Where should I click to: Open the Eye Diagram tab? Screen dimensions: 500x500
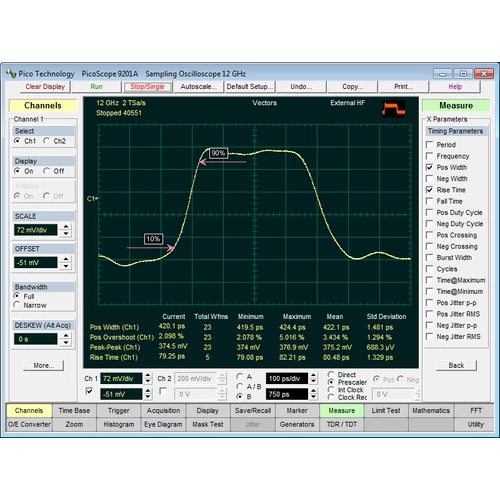coord(163,424)
